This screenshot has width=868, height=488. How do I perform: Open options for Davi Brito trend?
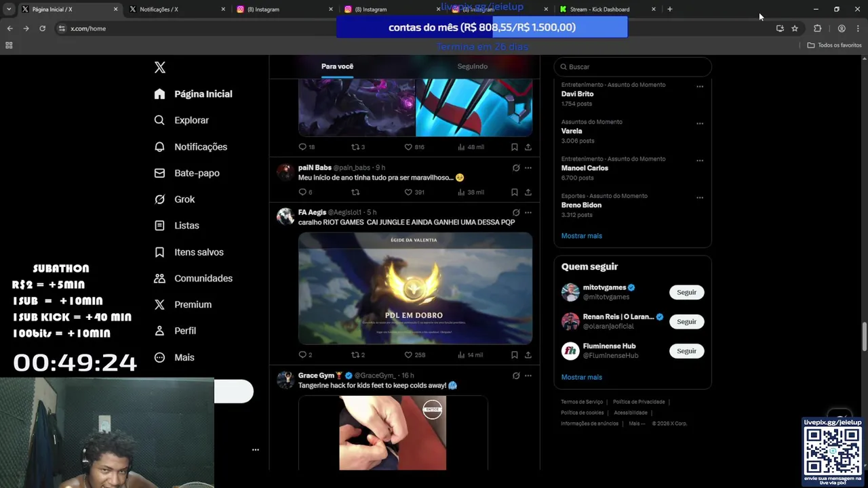(x=700, y=87)
